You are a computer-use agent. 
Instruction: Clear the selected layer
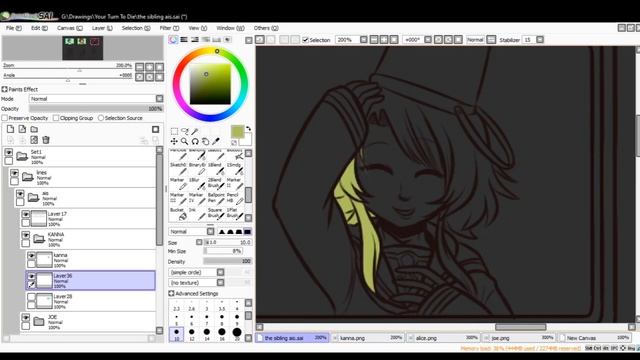click(34, 140)
